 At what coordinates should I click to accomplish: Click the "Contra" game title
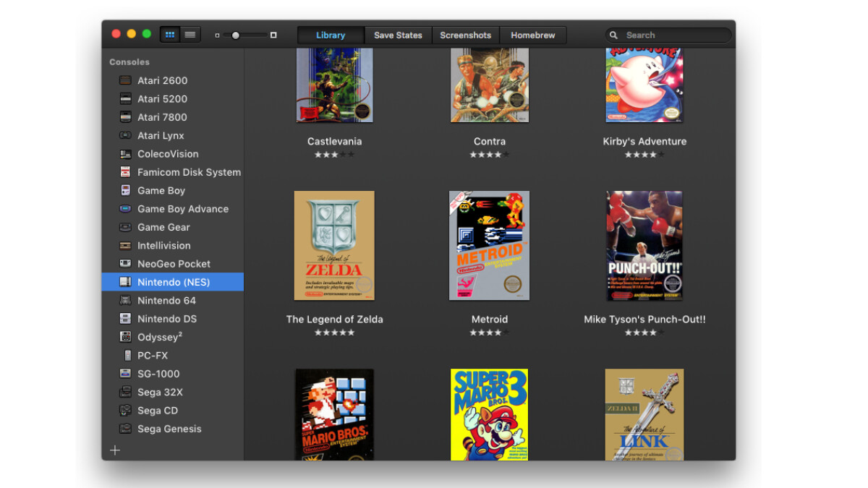click(x=490, y=142)
